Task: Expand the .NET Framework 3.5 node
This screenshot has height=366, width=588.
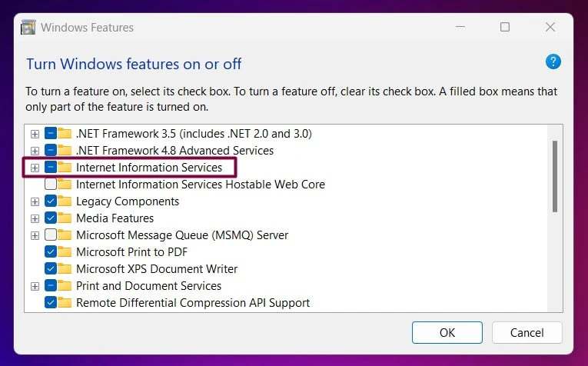Action: click(x=35, y=134)
